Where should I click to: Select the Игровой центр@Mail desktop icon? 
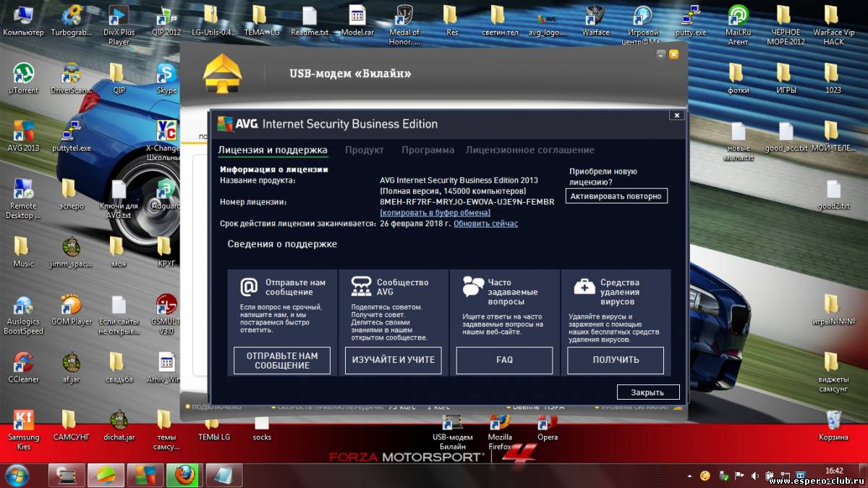pyautogui.click(x=643, y=25)
